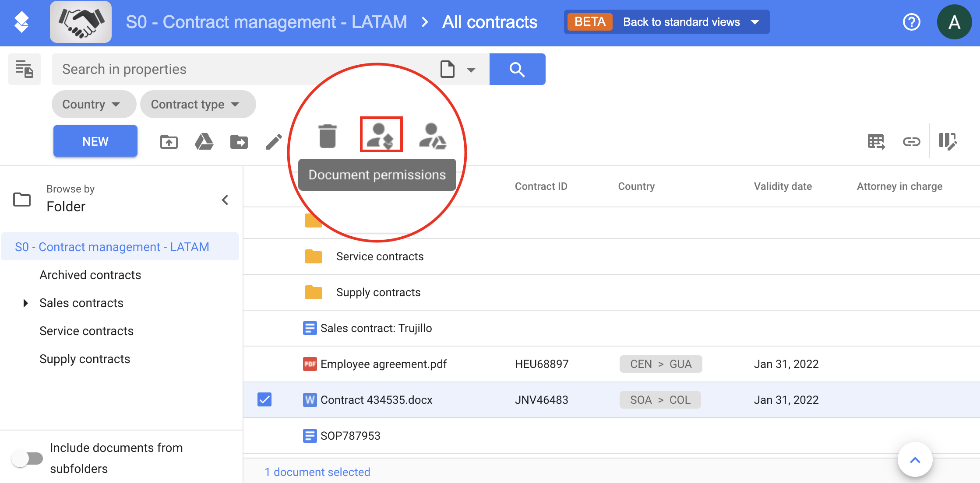Screen dimensions: 980x483
Task: Sort by Contract ID column header
Action: (x=541, y=186)
